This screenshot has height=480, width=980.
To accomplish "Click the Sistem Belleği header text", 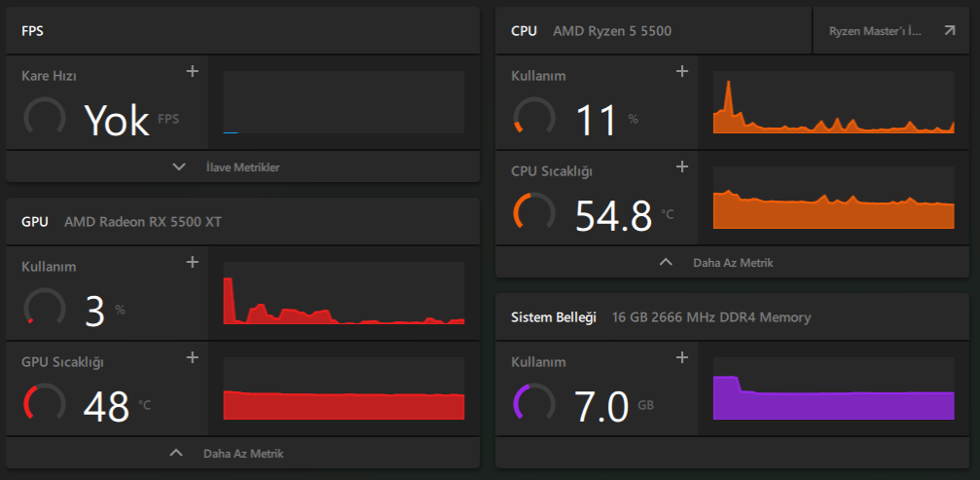I will click(x=554, y=316).
